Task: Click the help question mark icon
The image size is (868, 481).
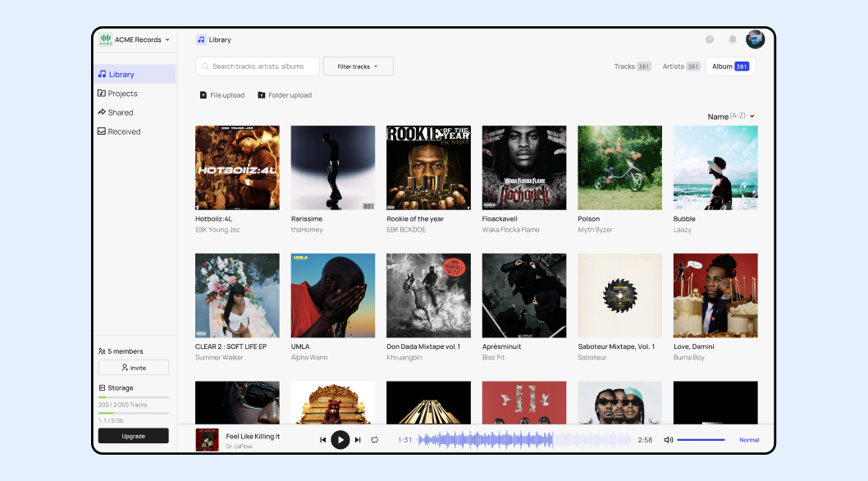Action: [710, 39]
